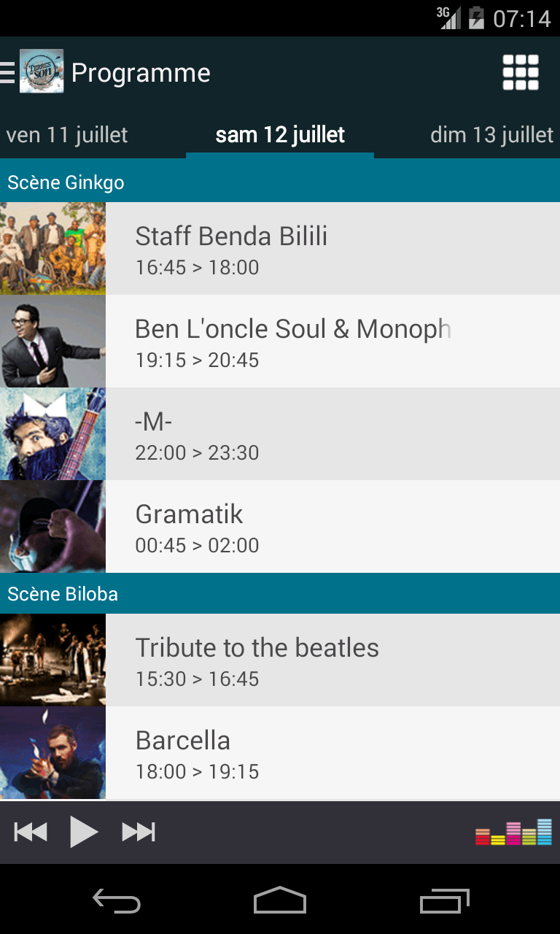Image resolution: width=560 pixels, height=934 pixels.
Task: Tap Tribute to the beatles thumbnail
Action: (52, 660)
